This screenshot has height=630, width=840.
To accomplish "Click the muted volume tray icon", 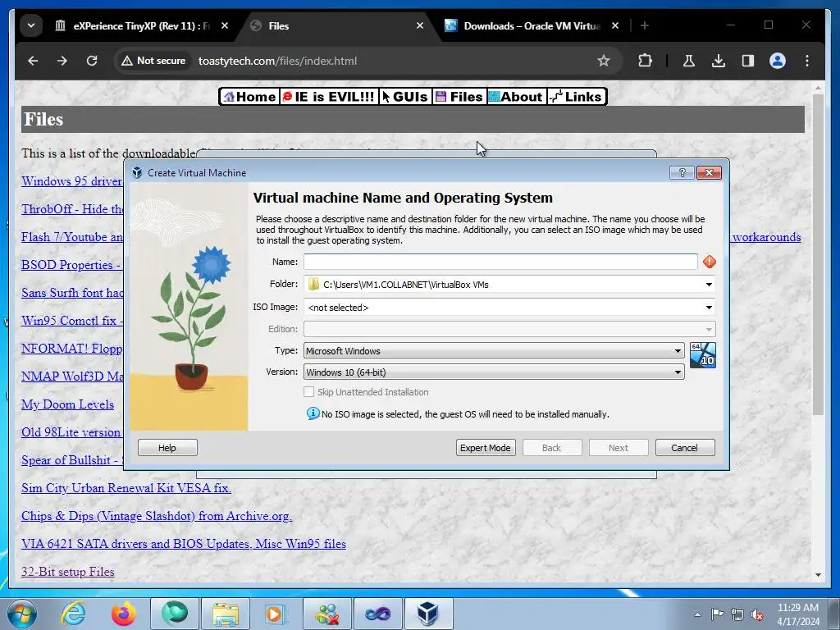I will (757, 614).
